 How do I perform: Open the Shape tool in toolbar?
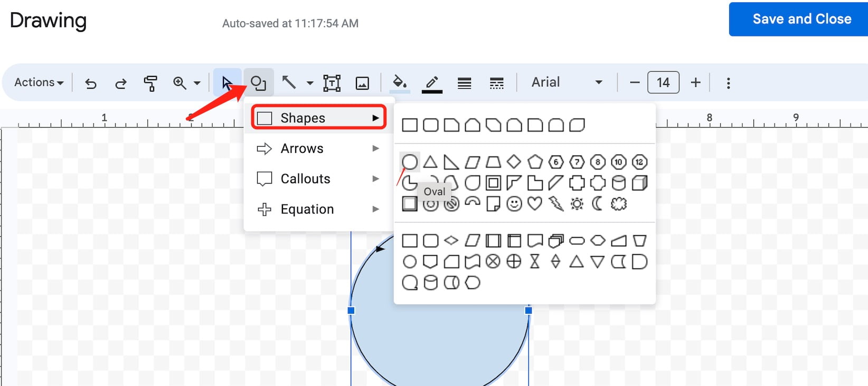coord(258,83)
